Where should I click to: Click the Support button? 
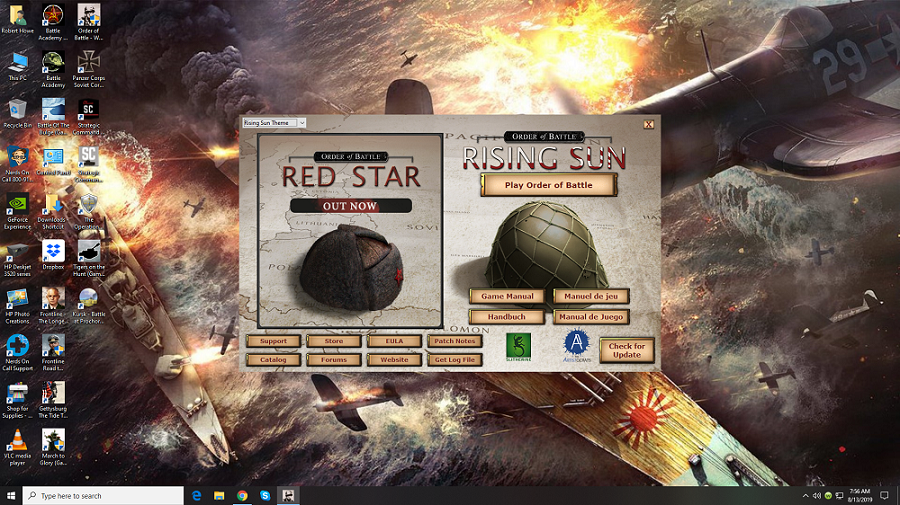point(273,341)
